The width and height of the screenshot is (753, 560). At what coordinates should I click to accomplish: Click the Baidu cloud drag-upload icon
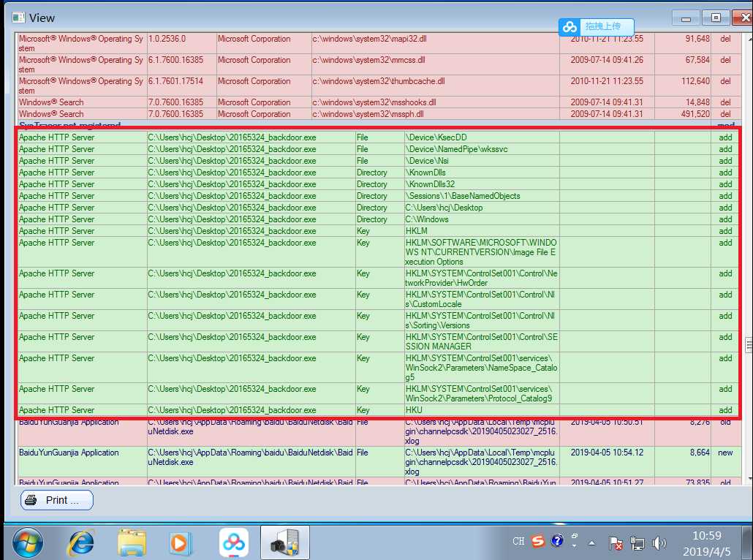click(570, 27)
